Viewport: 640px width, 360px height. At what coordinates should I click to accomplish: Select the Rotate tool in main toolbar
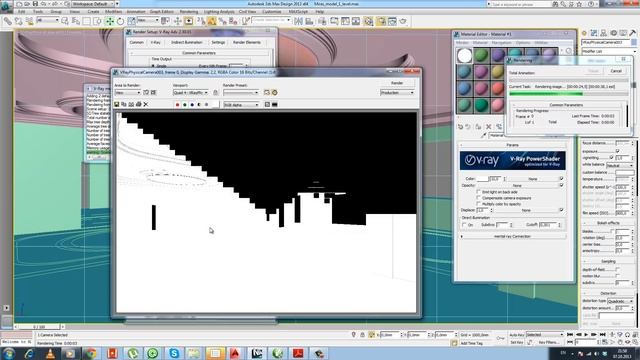[120, 21]
